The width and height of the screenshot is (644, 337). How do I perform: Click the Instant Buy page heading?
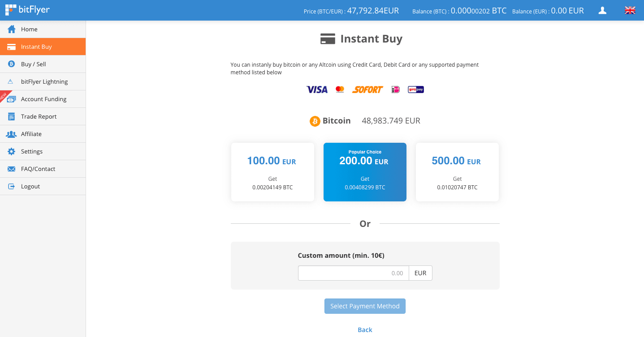tap(372, 39)
